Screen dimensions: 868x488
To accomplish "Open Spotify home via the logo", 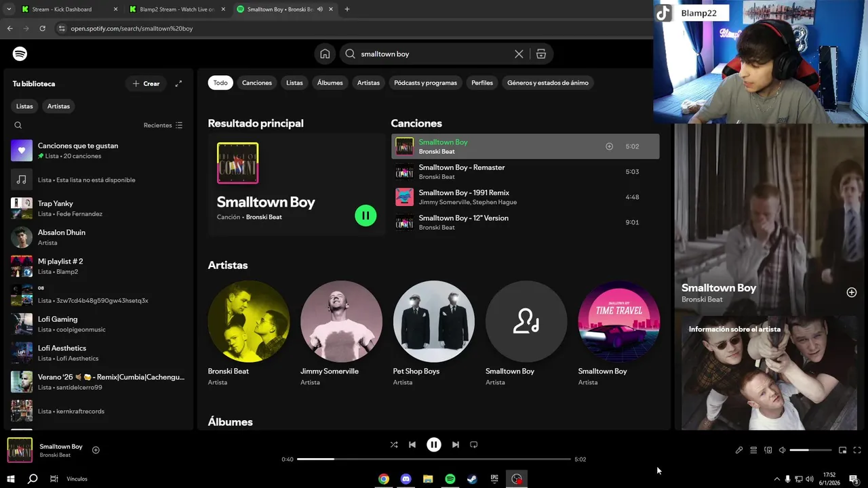I will tap(20, 54).
